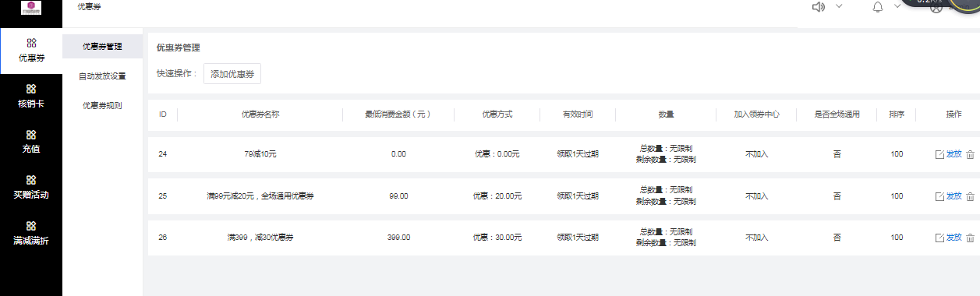
Task: Click the 优惠券名称 column header
Action: [260, 115]
